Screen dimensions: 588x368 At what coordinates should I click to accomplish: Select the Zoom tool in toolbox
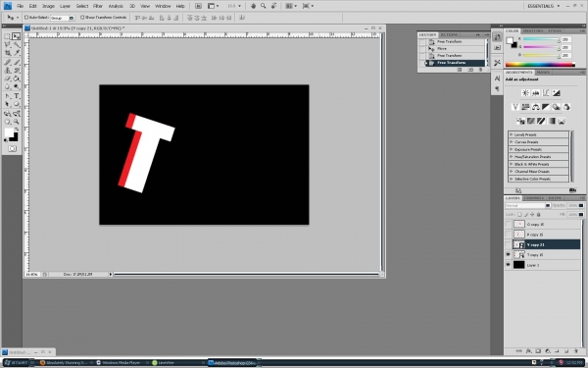pyautogui.click(x=16, y=122)
